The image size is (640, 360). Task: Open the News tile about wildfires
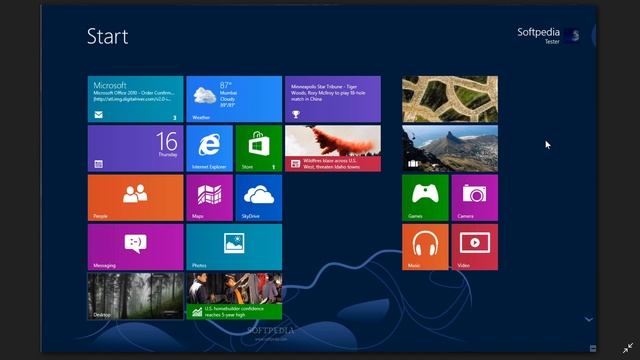point(333,149)
